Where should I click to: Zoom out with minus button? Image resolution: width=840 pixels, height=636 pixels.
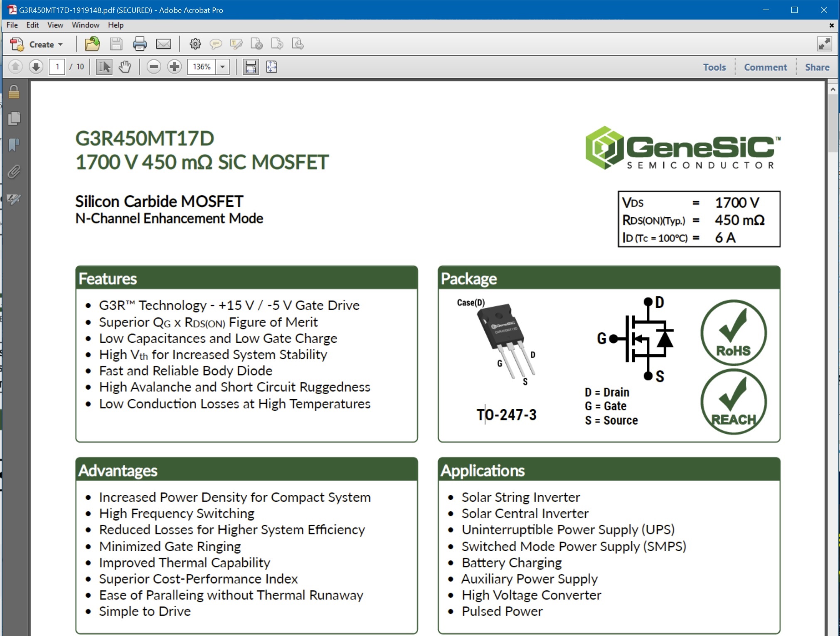[154, 66]
